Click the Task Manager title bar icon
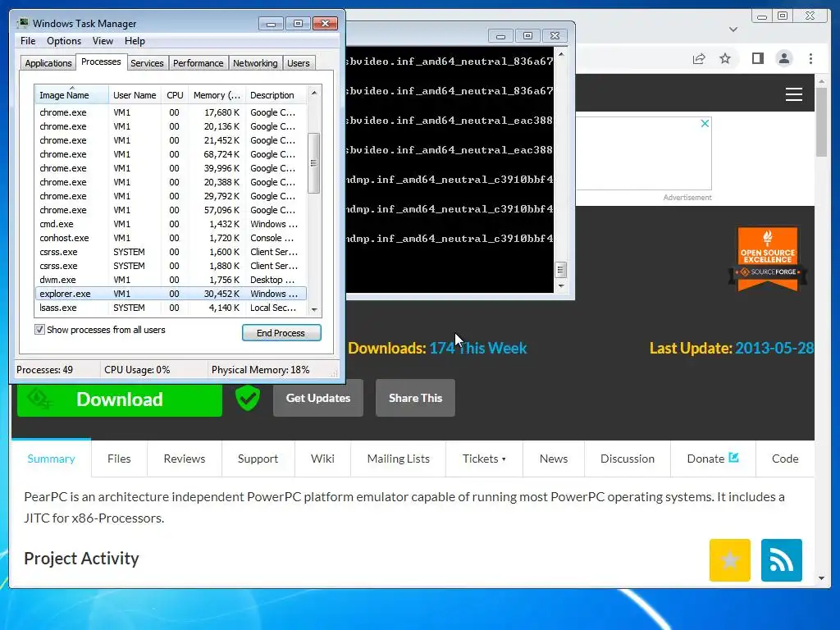Screen dimensions: 840x630 pos(23,23)
